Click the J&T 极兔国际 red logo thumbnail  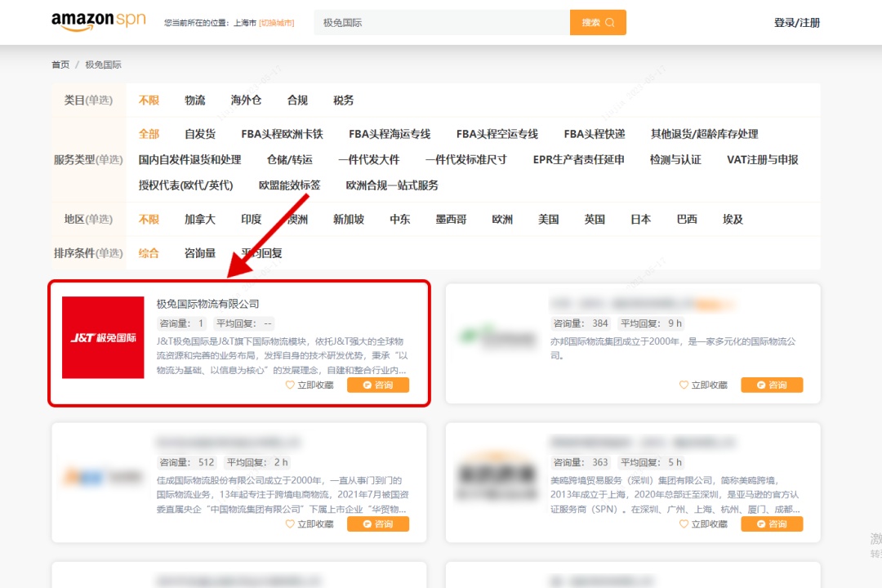(x=103, y=337)
